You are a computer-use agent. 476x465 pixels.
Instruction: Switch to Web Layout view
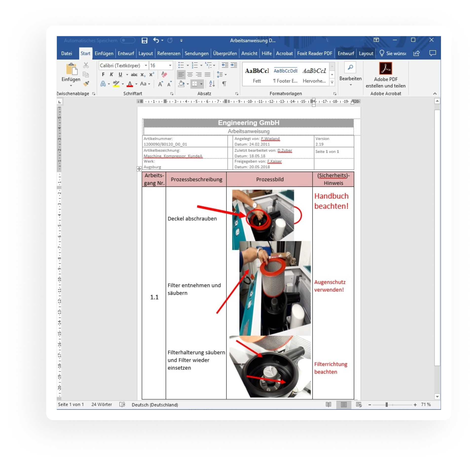coord(359,404)
